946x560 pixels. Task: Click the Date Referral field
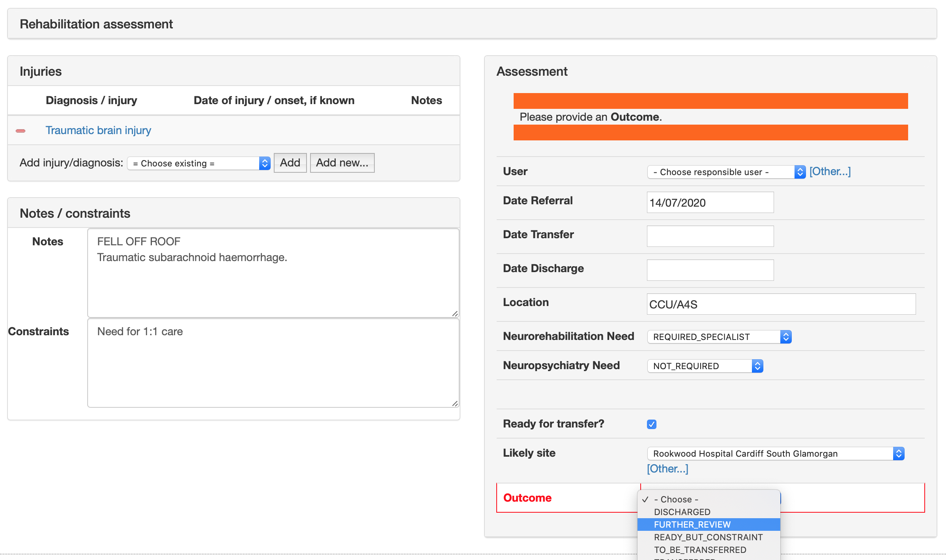(710, 203)
